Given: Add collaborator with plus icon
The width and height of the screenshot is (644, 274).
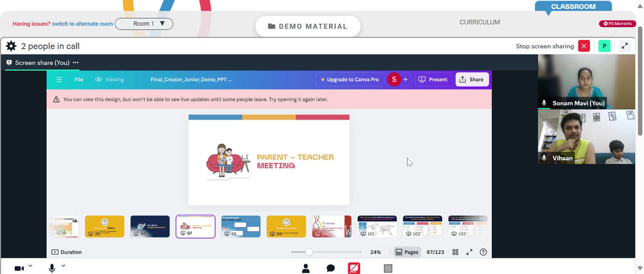Looking at the screenshot, I should click(x=405, y=80).
